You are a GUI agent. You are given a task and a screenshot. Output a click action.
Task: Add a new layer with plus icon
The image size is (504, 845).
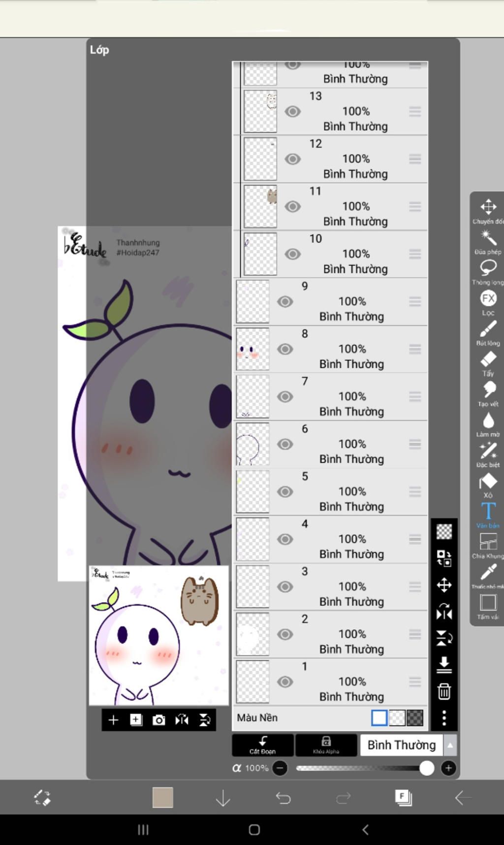113,720
